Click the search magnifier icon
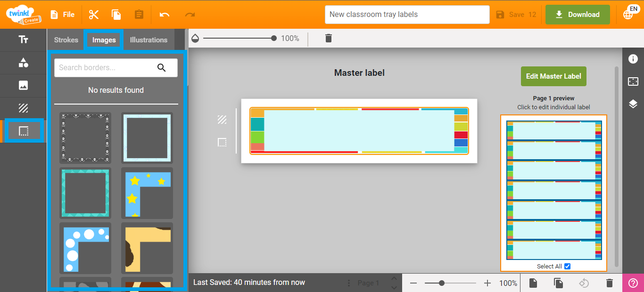Screen dimensions: 644x292 [x=162, y=68]
